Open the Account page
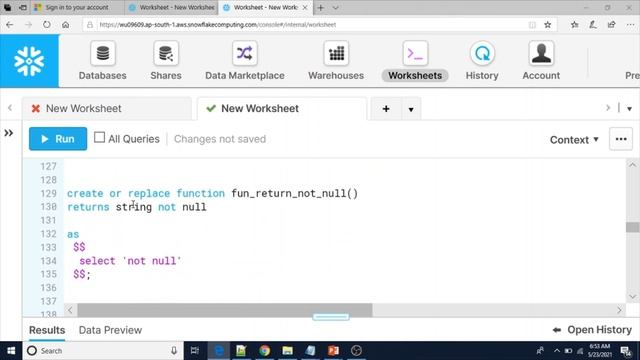Screen dimensions: 640x360 (x=541, y=61)
